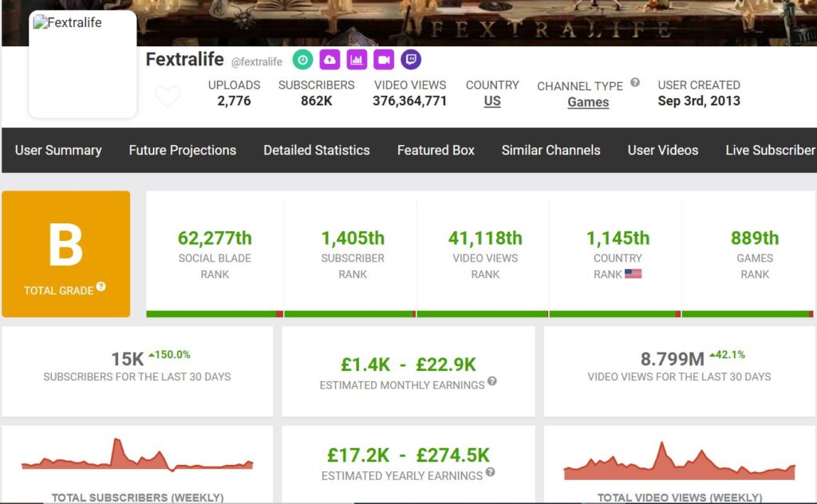Click the @fextralife handle text
The height and width of the screenshot is (504, 817).
256,62
